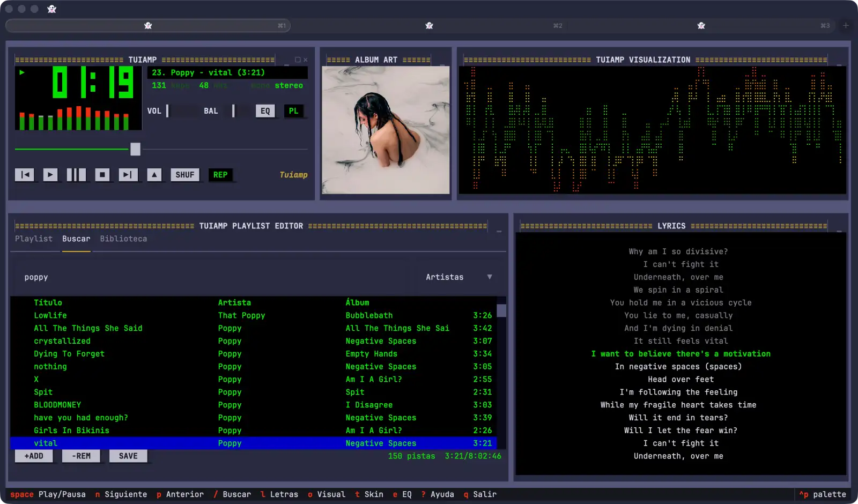Image resolution: width=858 pixels, height=504 pixels.
Task: Toggle SHUF shuffle mode
Action: coord(185,175)
